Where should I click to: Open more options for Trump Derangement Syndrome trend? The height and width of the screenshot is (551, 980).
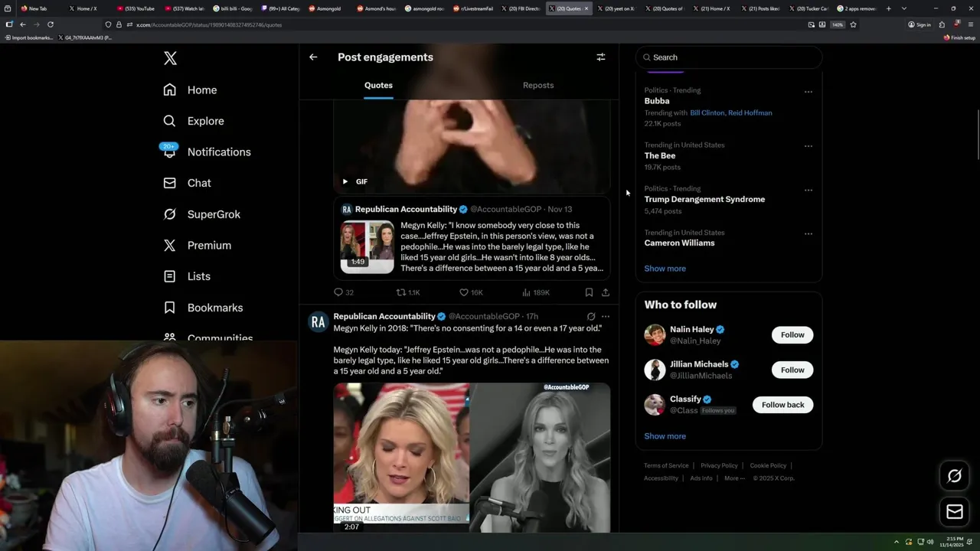[x=808, y=190]
